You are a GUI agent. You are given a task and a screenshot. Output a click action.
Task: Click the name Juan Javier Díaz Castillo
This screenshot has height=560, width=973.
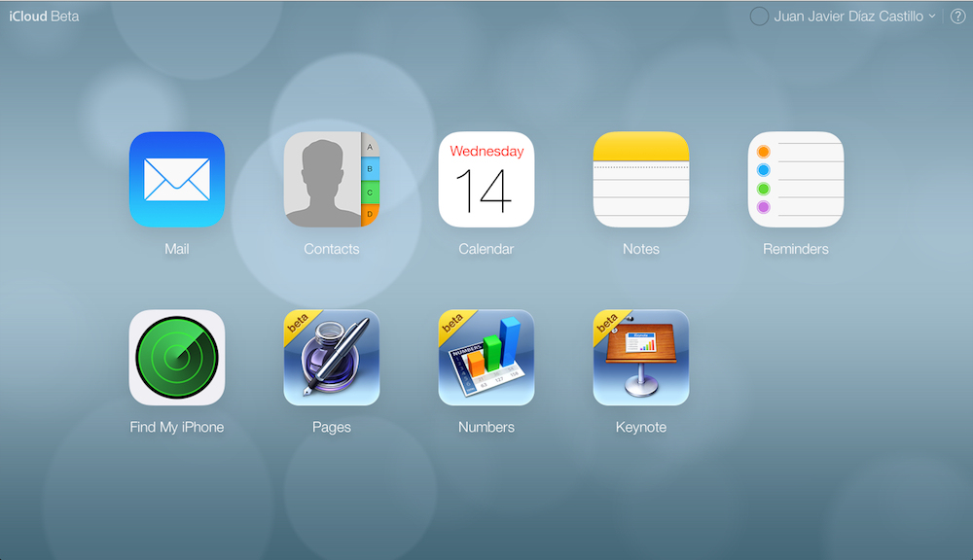tap(845, 16)
